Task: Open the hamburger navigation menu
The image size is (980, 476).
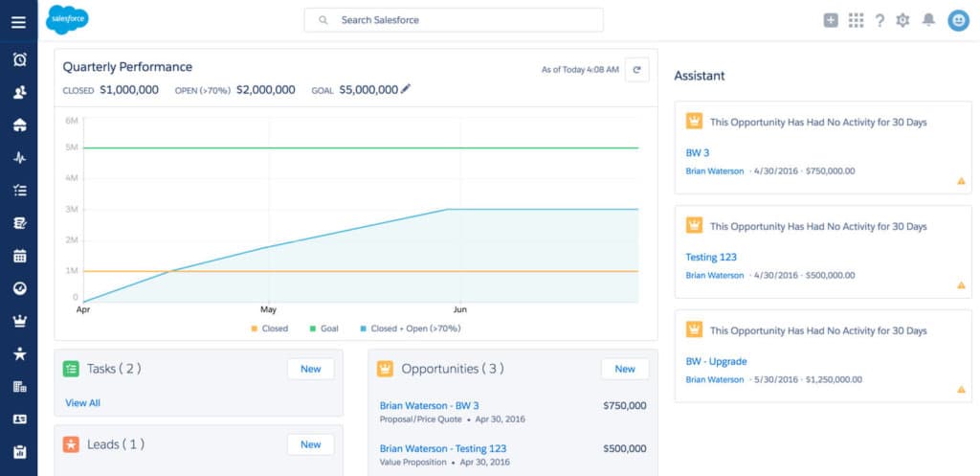Action: (x=19, y=23)
